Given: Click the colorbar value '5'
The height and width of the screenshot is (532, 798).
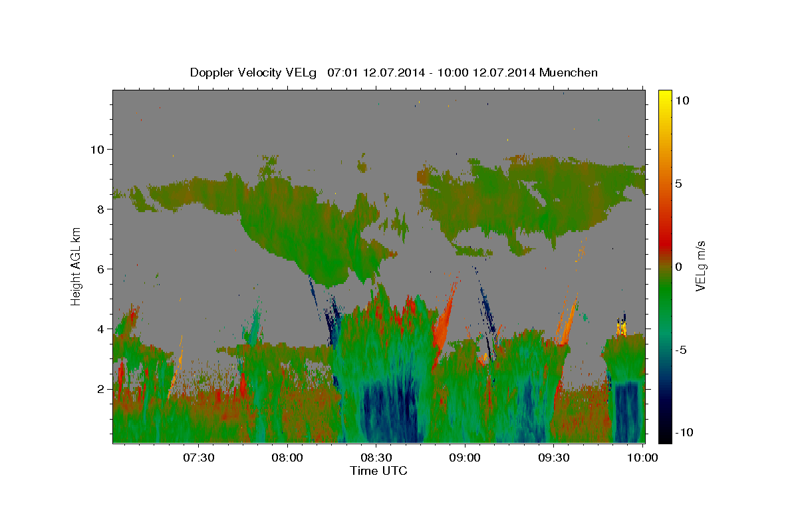Looking at the screenshot, I should tap(679, 184).
